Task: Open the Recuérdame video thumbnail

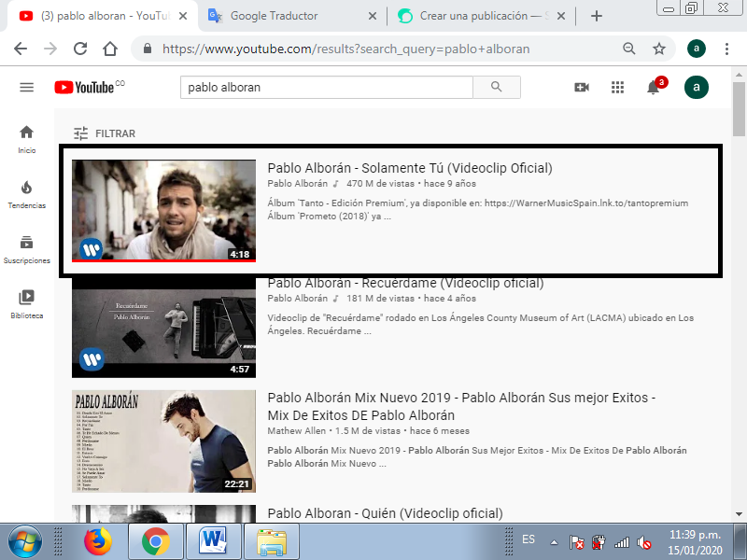Action: [x=163, y=328]
